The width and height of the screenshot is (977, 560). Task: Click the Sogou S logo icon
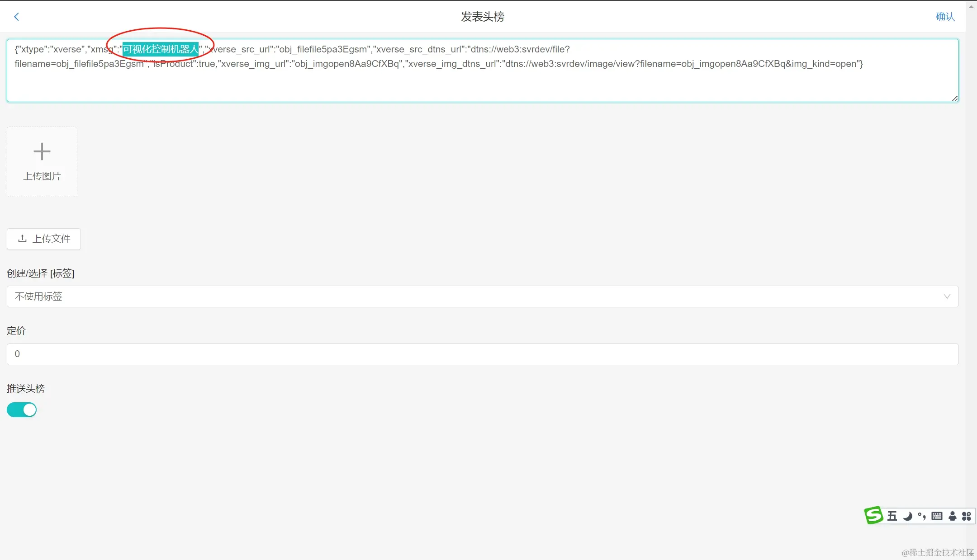coord(873,516)
